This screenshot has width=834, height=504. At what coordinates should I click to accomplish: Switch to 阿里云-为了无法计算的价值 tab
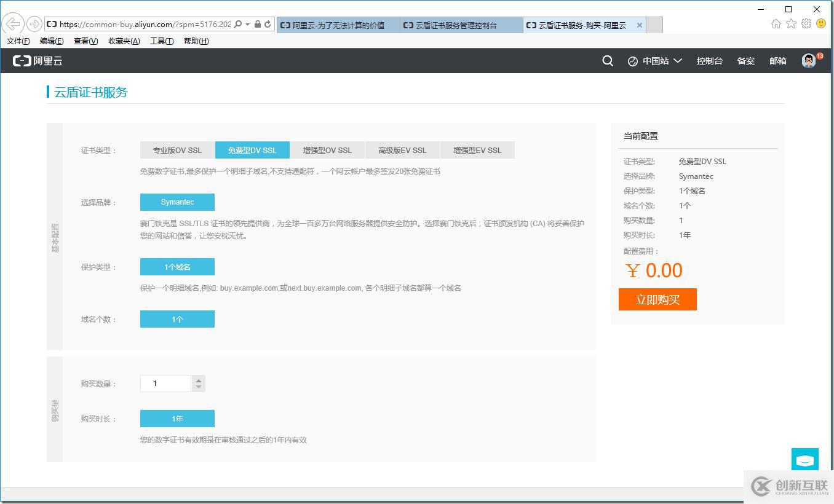click(x=338, y=25)
